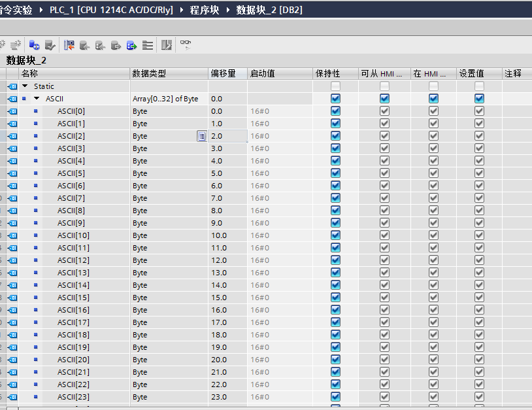Click start value 16#0 of ASCII[11]

260,248
